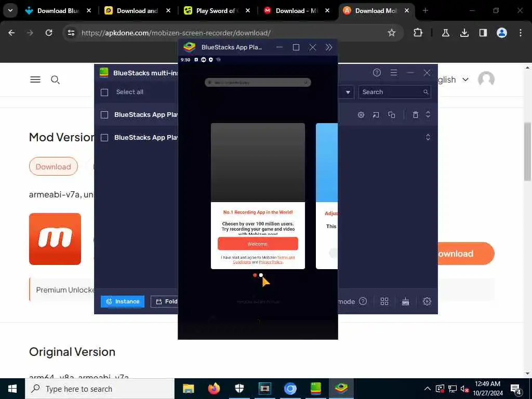Open Chrome Labs flask icon
The image size is (532, 399).
445,33
